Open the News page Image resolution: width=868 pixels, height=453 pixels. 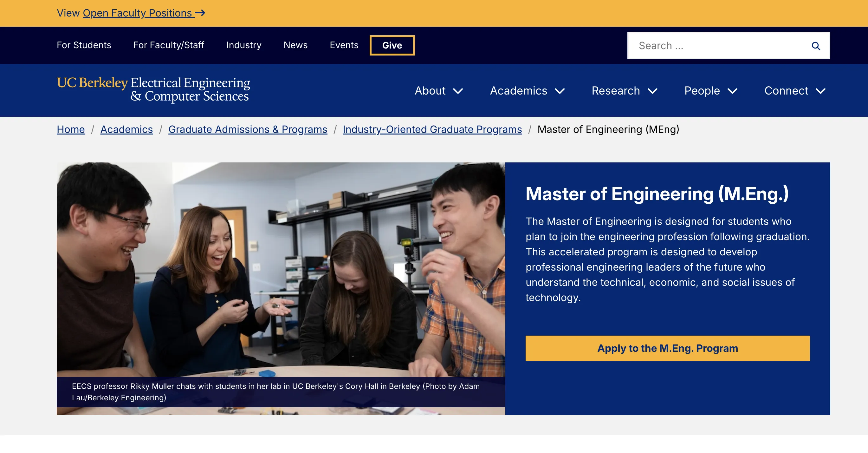pyautogui.click(x=295, y=45)
